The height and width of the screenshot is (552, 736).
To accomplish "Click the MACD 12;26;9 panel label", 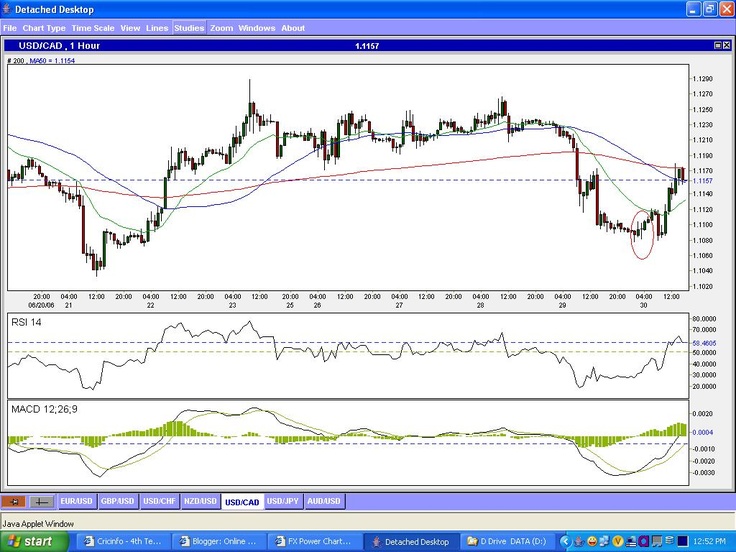I will [44, 409].
